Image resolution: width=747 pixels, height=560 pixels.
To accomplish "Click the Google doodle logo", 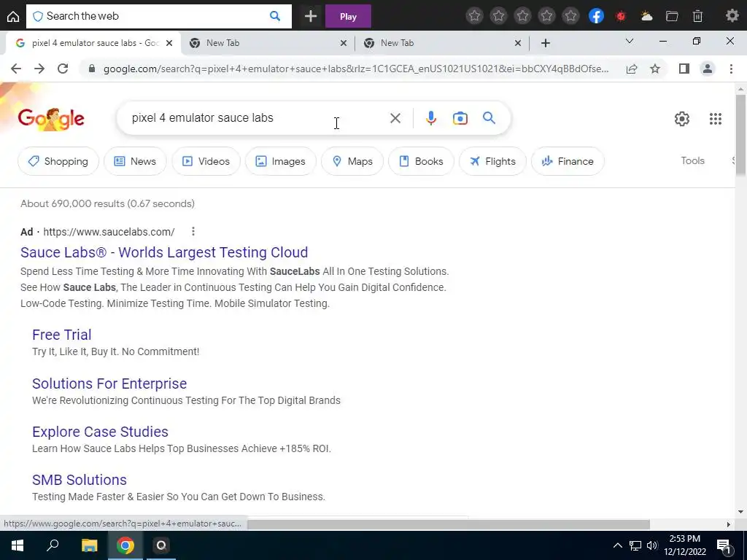I will coord(51,119).
